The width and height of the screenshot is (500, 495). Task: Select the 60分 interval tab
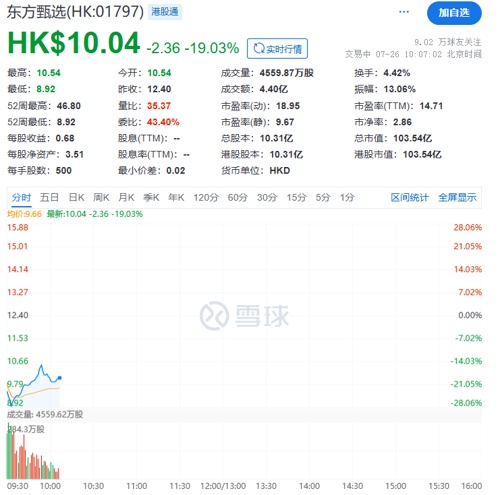click(x=238, y=198)
